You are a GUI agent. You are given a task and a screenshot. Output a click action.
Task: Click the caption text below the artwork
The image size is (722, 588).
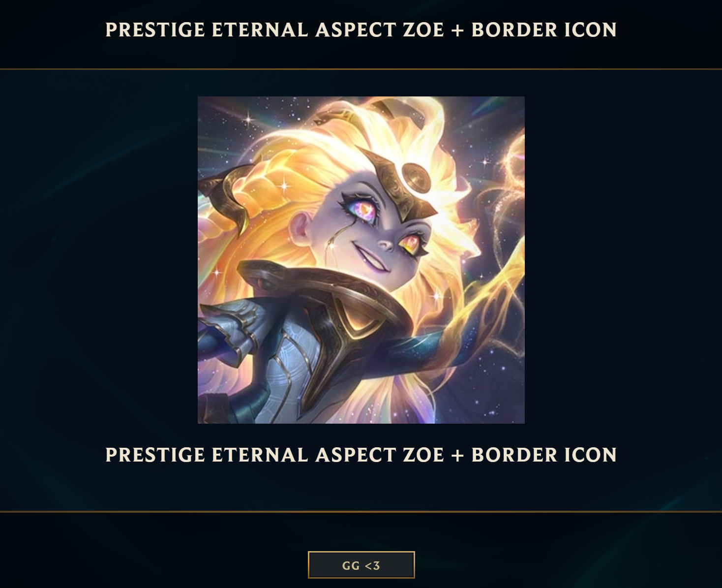361,455
